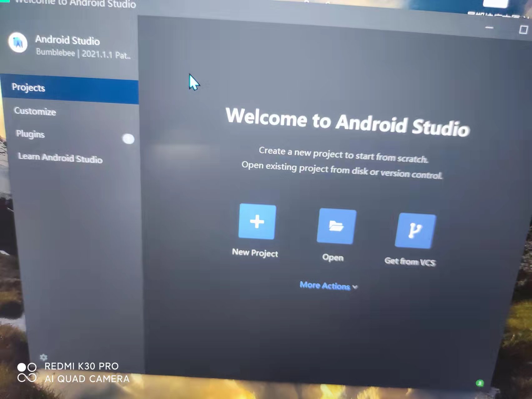Click the Open folder icon
Image resolution: width=532 pixels, height=399 pixels.
(x=336, y=227)
